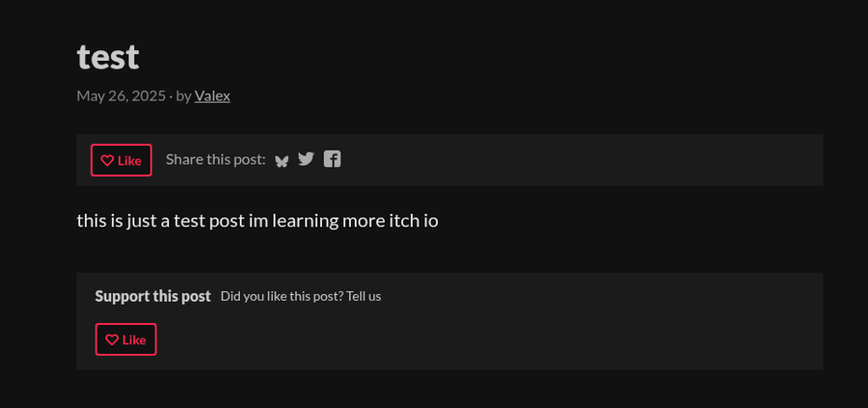Screen dimensions: 868x408
Task: Click the post body text line
Action: (258, 222)
